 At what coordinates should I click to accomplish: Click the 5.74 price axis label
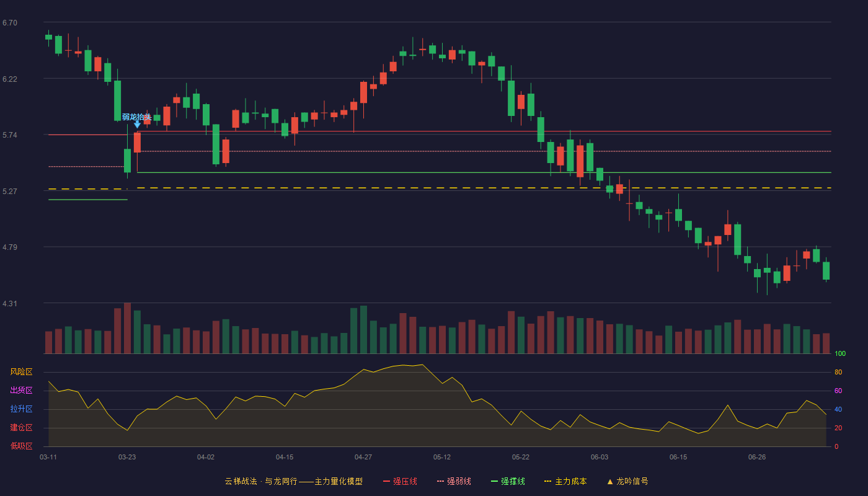click(x=10, y=135)
